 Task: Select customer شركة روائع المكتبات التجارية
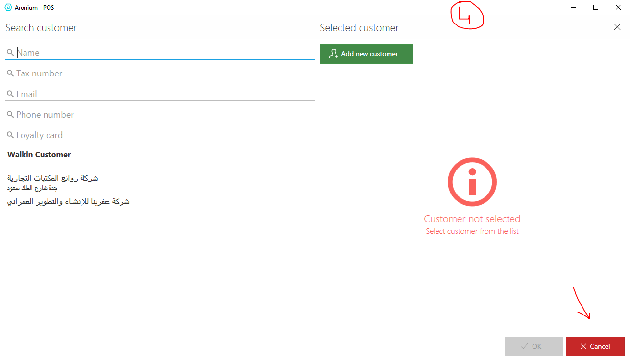tap(53, 179)
